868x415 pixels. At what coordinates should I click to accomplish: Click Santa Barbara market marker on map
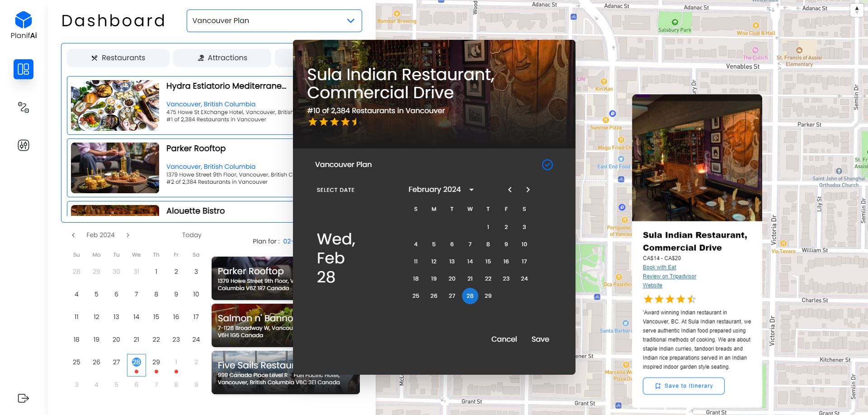626,323
